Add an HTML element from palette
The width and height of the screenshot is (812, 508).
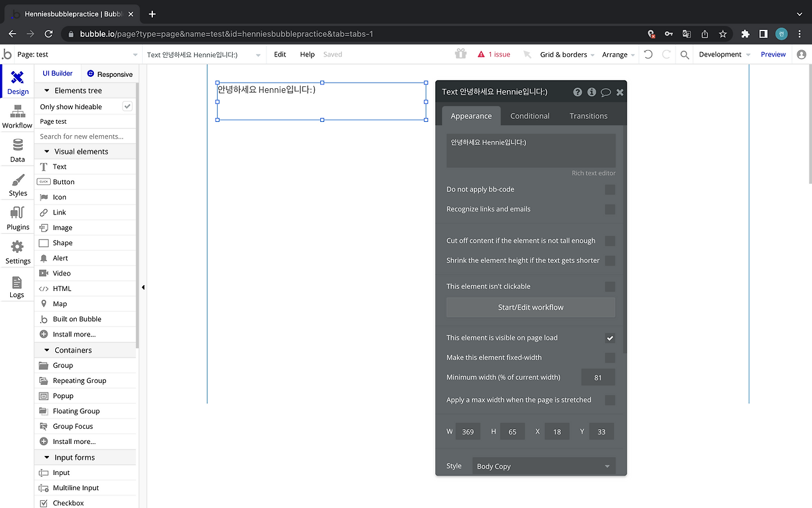[86, 288]
